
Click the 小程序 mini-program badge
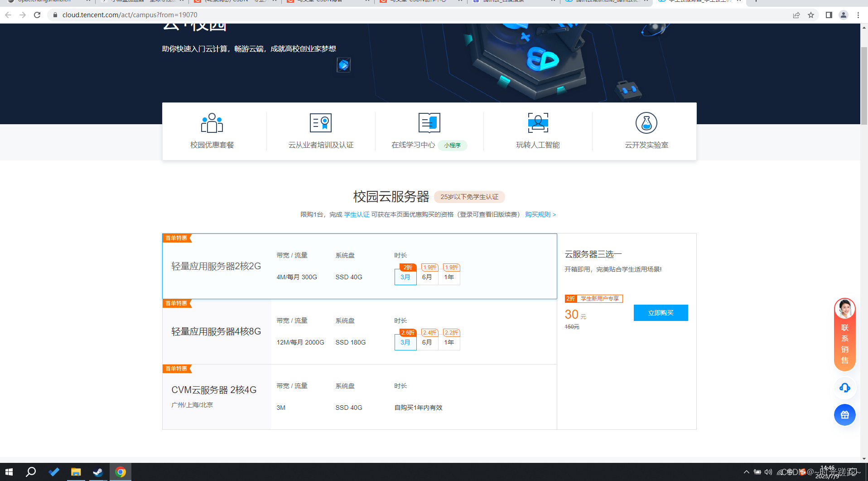coord(452,145)
